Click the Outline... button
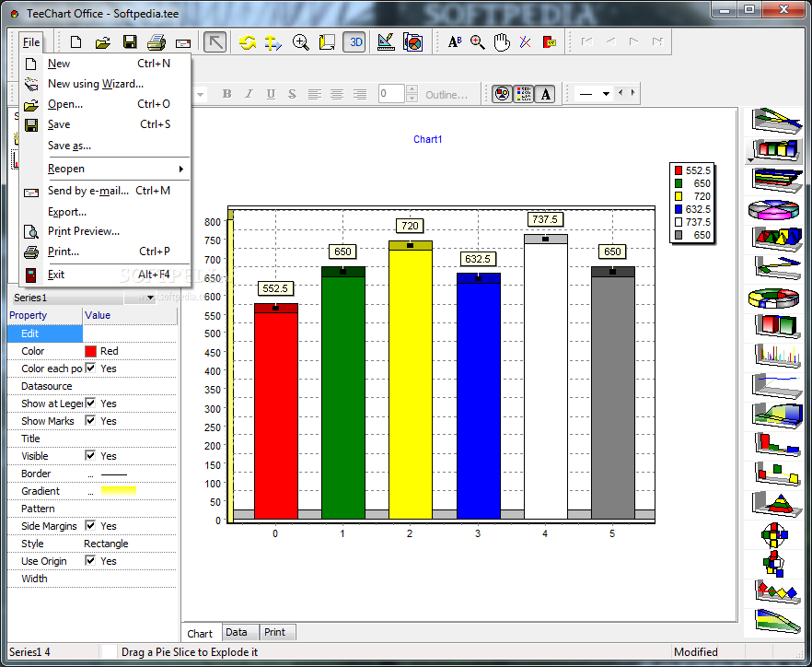 coord(447,95)
